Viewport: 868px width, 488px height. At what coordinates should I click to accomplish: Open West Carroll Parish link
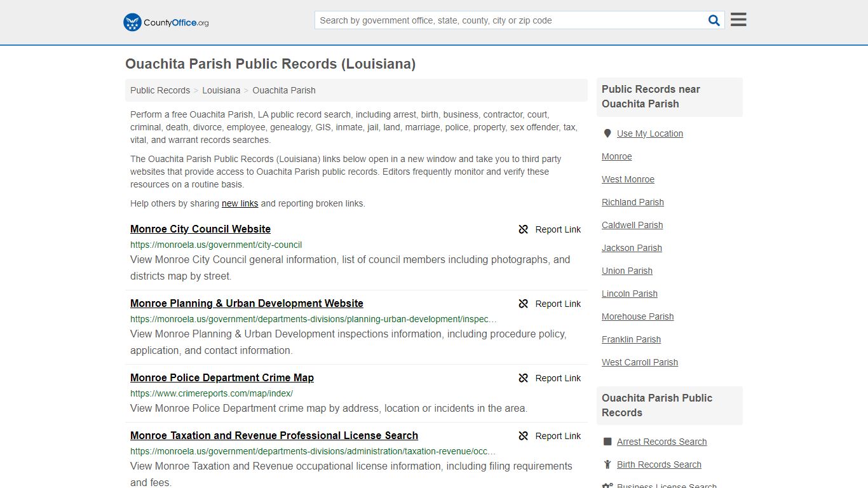pos(640,362)
